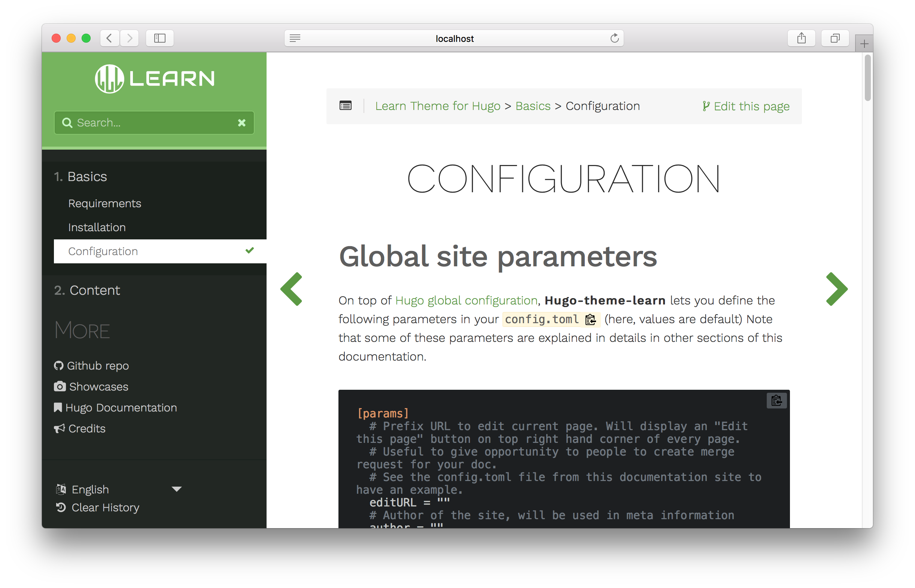The width and height of the screenshot is (915, 588).
Task: Collapse the 1. Basics section
Action: click(80, 177)
